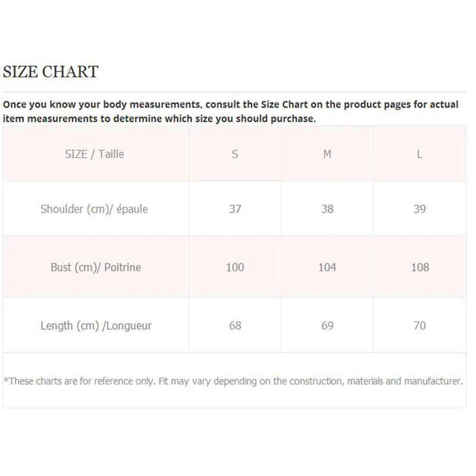
Task: Click length value 69 for size M
Action: pos(327,325)
